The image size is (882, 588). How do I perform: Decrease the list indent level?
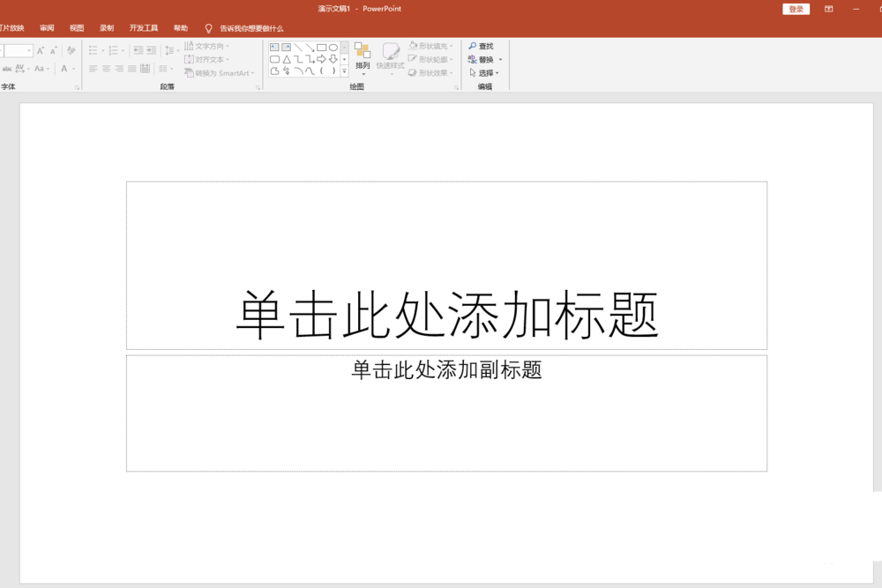coord(138,50)
